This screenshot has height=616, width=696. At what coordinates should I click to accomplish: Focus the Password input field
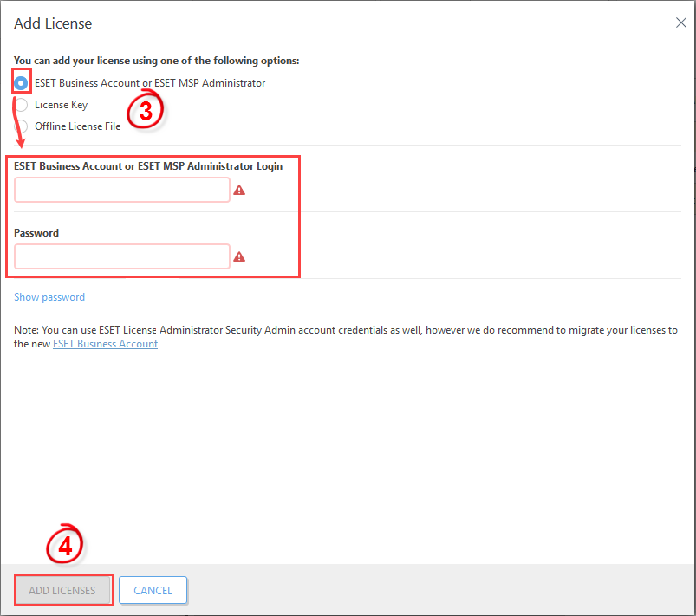pyautogui.click(x=122, y=256)
